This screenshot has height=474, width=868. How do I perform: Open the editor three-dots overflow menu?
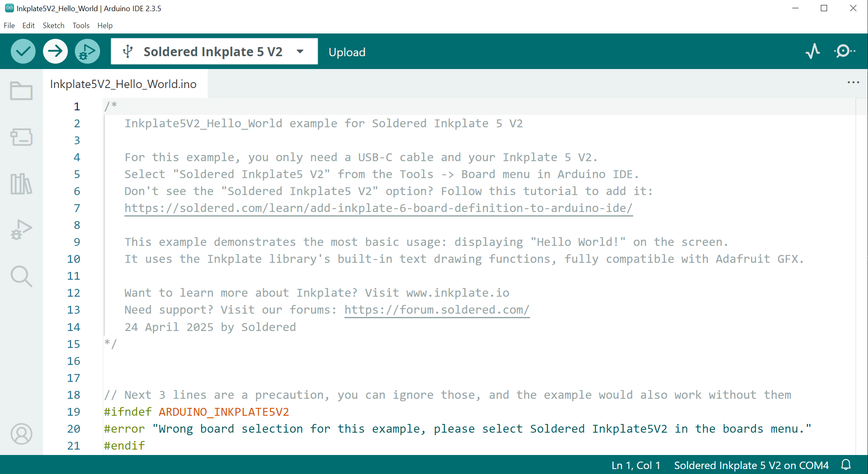[853, 83]
